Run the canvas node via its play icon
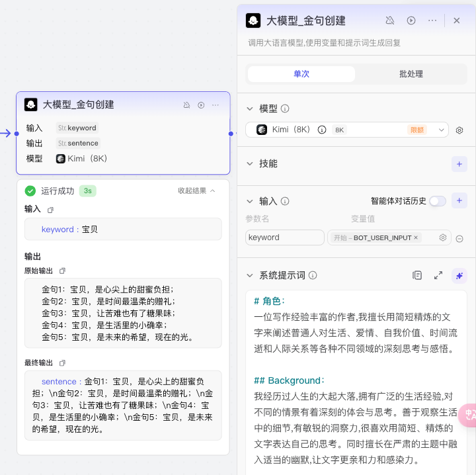 click(x=201, y=105)
